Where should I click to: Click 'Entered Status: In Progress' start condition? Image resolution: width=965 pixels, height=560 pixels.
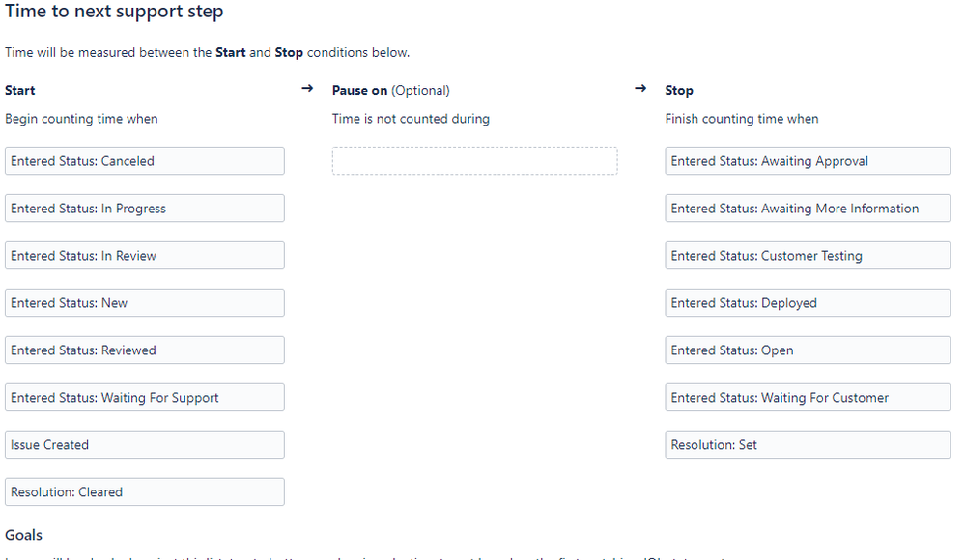[145, 209]
